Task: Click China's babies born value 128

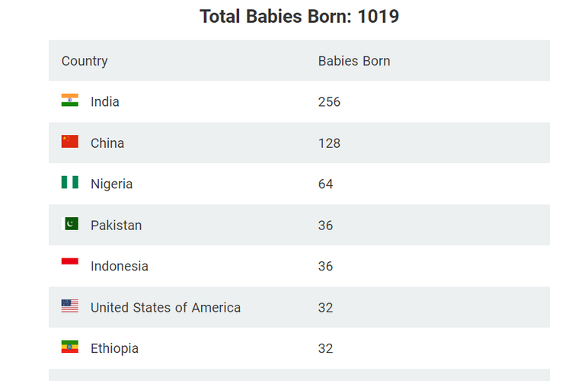Action: pyautogui.click(x=329, y=143)
